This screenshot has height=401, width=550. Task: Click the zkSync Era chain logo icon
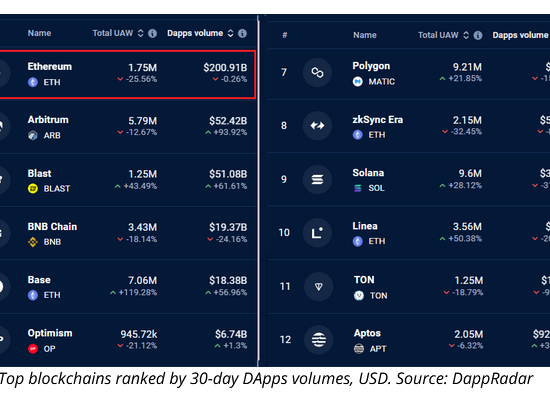[x=317, y=126]
